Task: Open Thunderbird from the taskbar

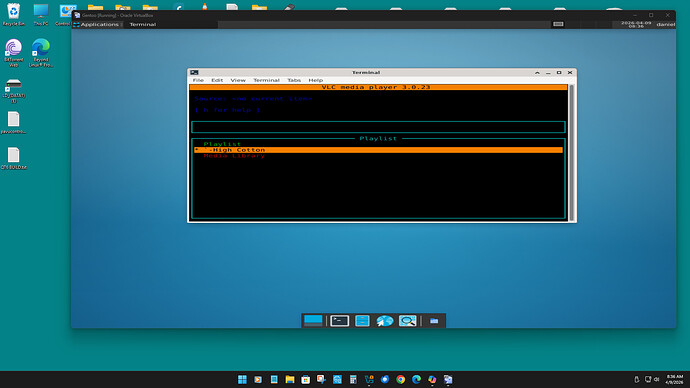Action: (x=385, y=379)
